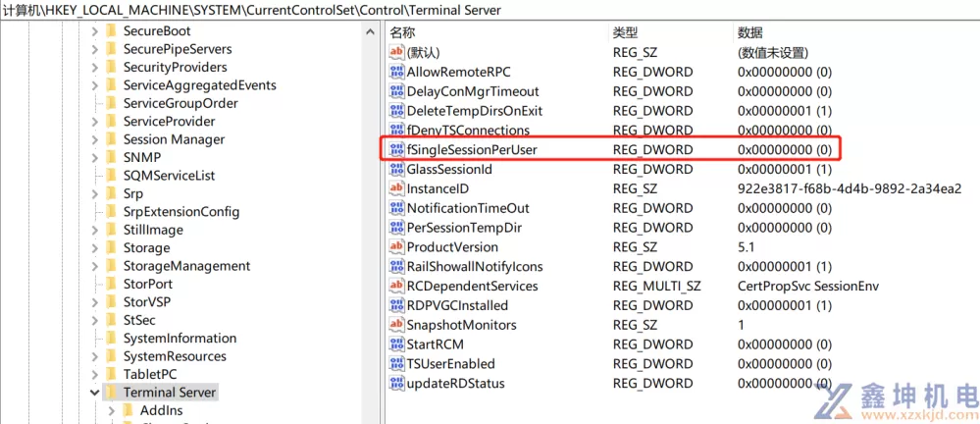Select the StillImage key

[153, 230]
